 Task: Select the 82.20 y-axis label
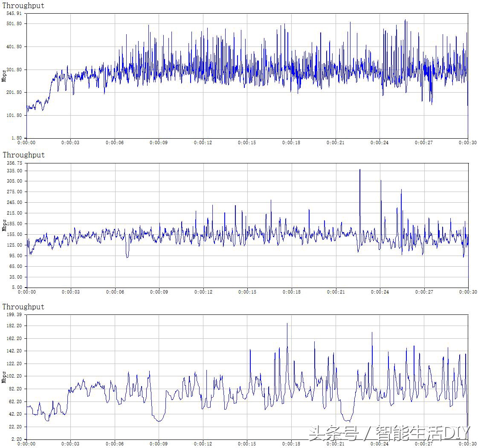pyautogui.click(x=16, y=389)
